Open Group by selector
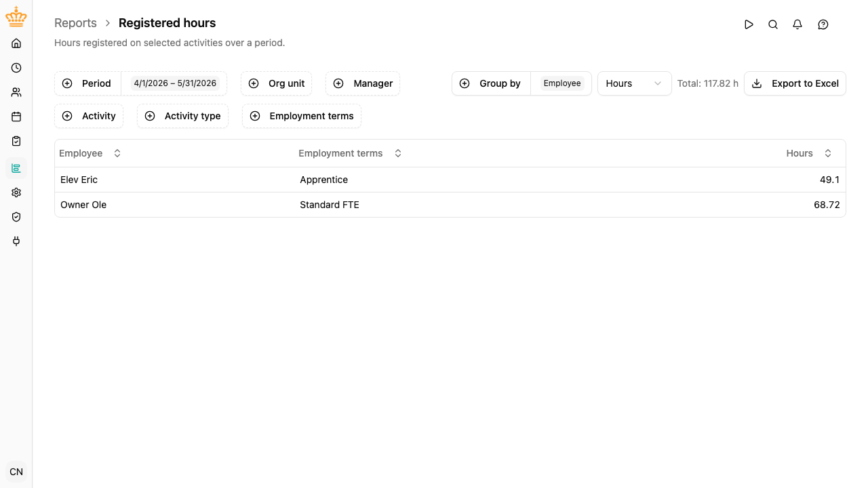Screen dimensions: 868x488 pyautogui.click(x=492, y=83)
